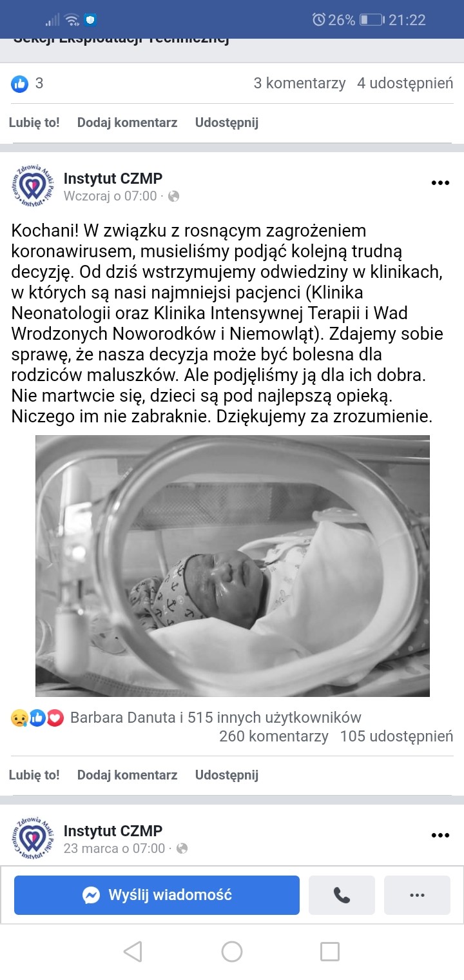Like the top post with Lubię to!
This screenshot has height=980, width=464.
34,122
